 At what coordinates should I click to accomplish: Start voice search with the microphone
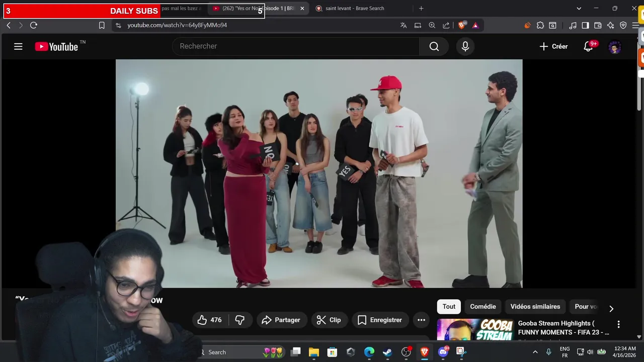coord(465,46)
